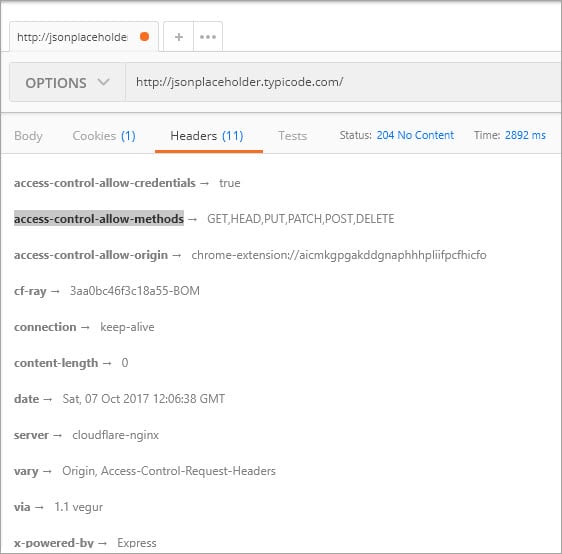Screen dimensions: 562x554
Task: Expand the OPTIONS method dropdown
Action: 67,83
